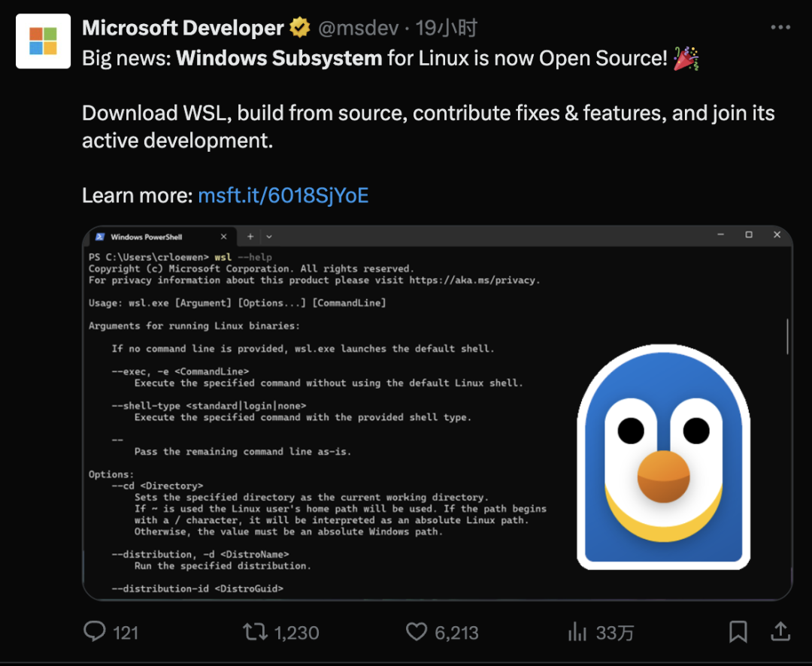Open the three-dot more options menu
Viewport: 812px width, 666px height.
click(781, 28)
